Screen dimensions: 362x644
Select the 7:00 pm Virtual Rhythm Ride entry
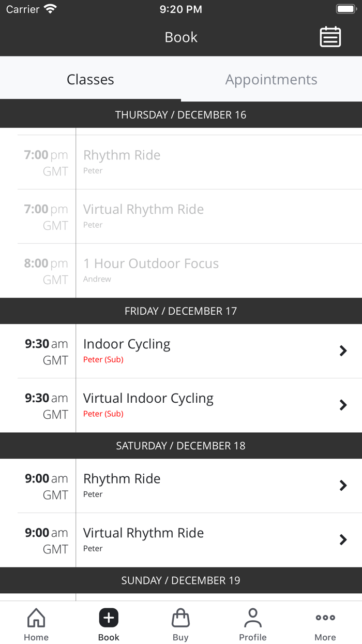click(x=143, y=209)
